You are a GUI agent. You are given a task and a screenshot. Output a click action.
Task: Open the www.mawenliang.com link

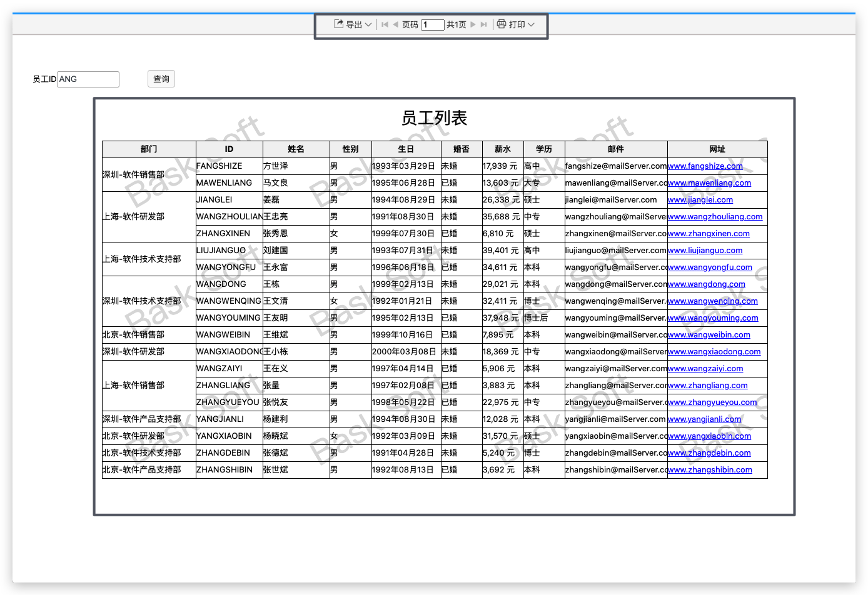[x=709, y=183]
